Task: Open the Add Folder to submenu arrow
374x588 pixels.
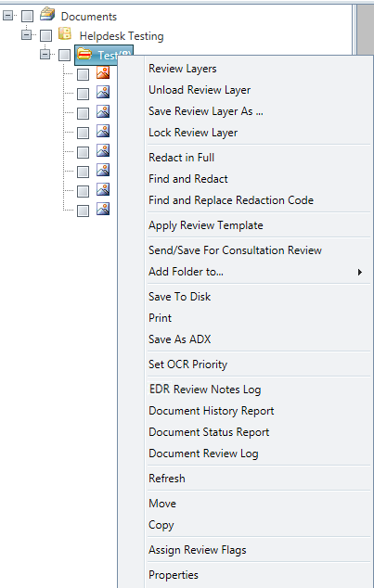Action: (x=360, y=272)
